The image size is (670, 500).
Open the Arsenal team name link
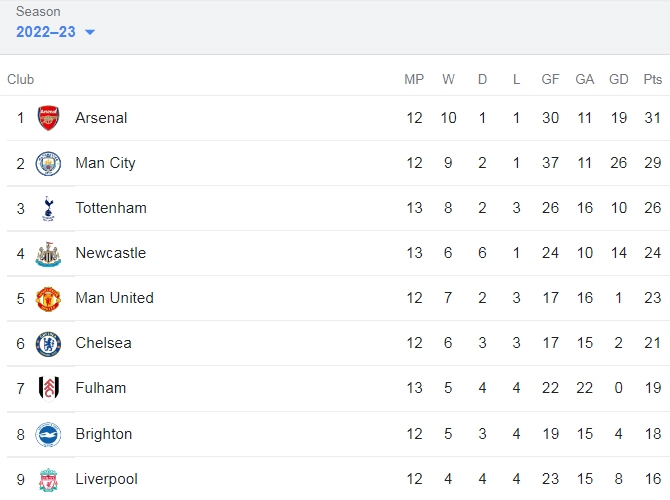tap(101, 118)
